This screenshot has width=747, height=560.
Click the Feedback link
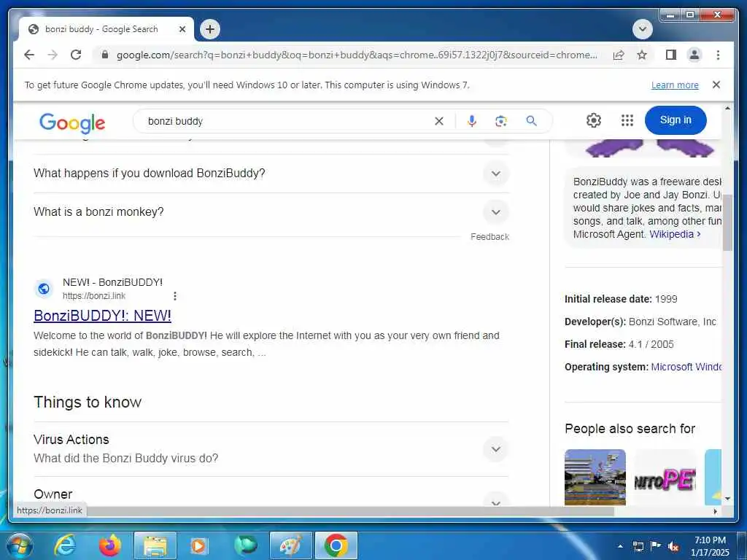coord(489,237)
